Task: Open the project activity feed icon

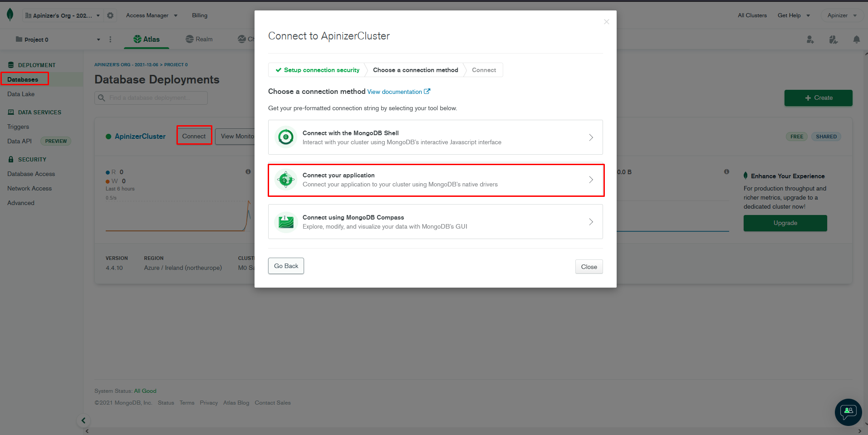Action: point(834,39)
